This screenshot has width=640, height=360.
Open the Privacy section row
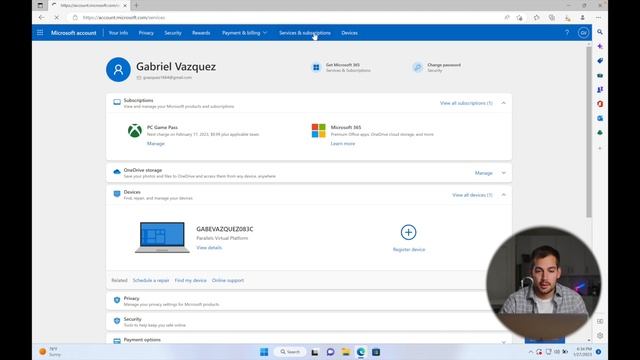[x=309, y=301]
